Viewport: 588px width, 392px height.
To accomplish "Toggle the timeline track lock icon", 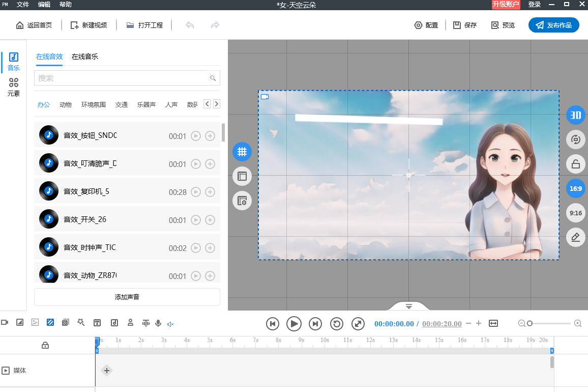I will click(x=45, y=345).
